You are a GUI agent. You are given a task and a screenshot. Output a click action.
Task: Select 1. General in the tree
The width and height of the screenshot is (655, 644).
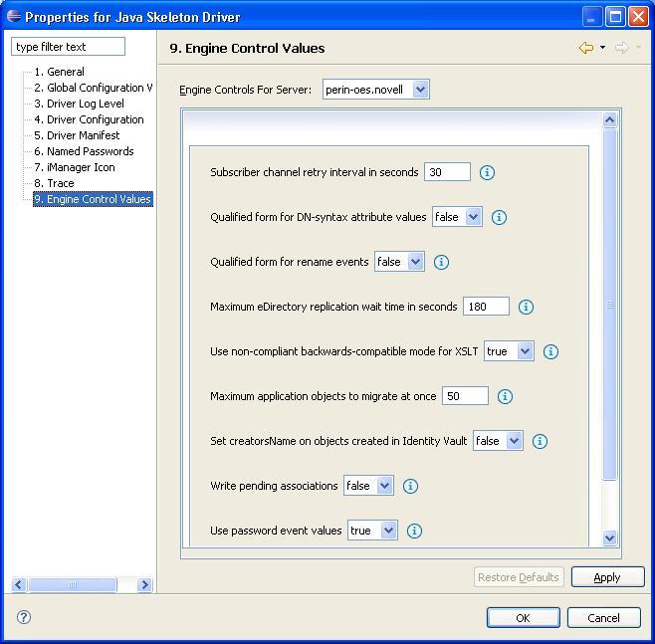pos(59,72)
